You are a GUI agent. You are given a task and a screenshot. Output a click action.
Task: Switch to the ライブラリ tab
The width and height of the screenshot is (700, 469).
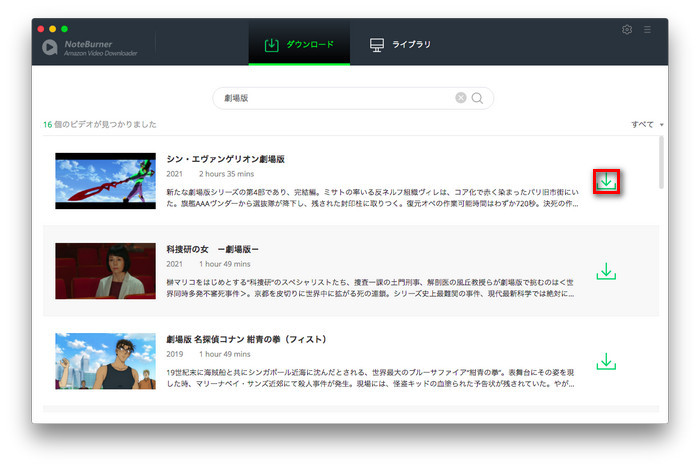(400, 44)
